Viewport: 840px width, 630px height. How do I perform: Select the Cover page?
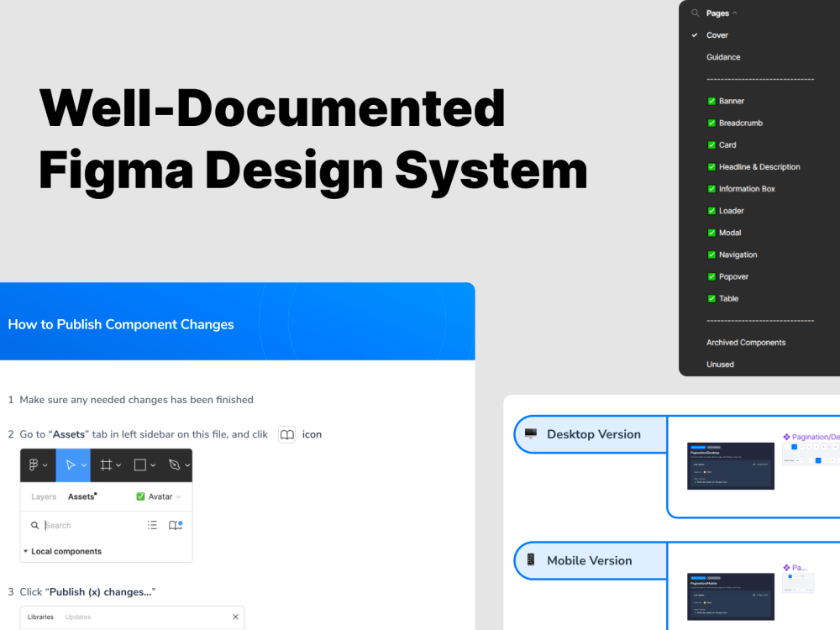coord(717,34)
